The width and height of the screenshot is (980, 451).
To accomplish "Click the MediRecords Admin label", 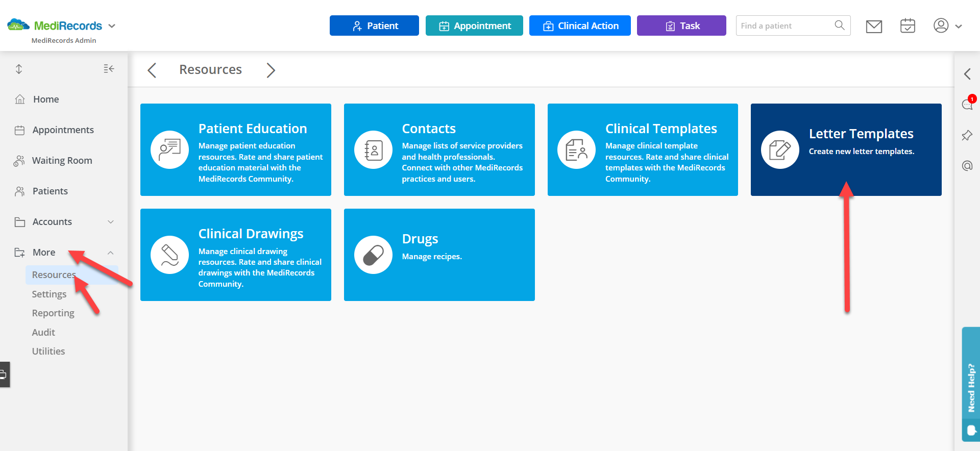I will pyautogui.click(x=64, y=40).
